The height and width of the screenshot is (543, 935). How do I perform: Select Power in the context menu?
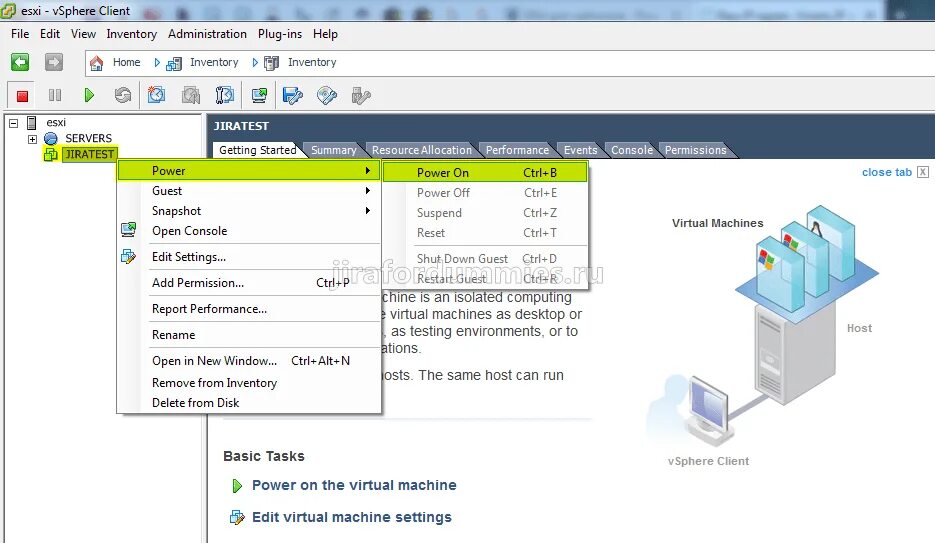pyautogui.click(x=249, y=170)
